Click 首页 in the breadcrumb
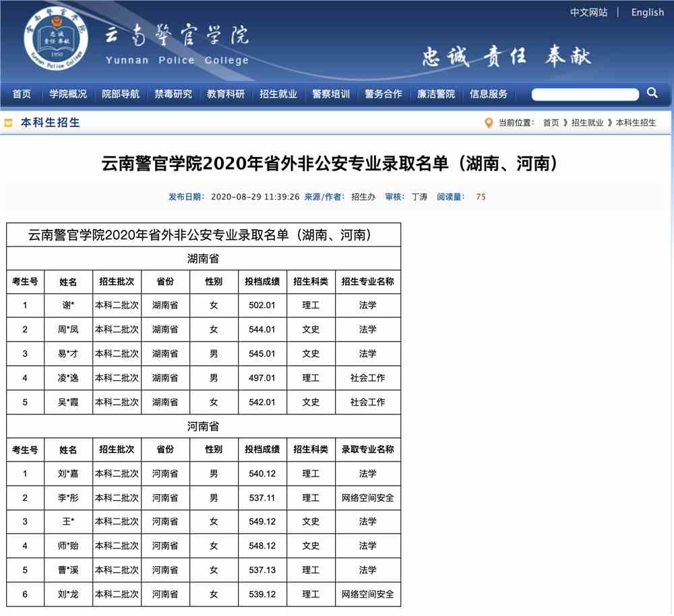 click(551, 123)
